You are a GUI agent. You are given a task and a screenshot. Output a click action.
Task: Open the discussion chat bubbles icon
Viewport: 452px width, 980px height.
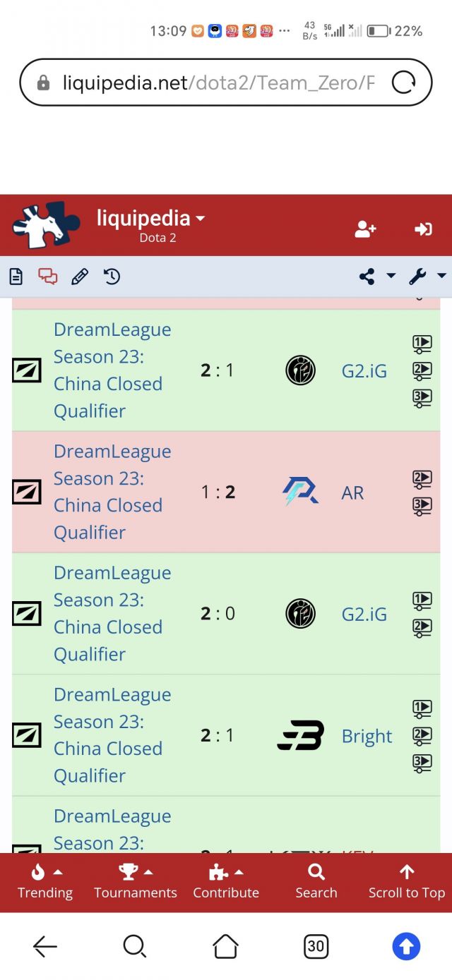click(x=48, y=277)
